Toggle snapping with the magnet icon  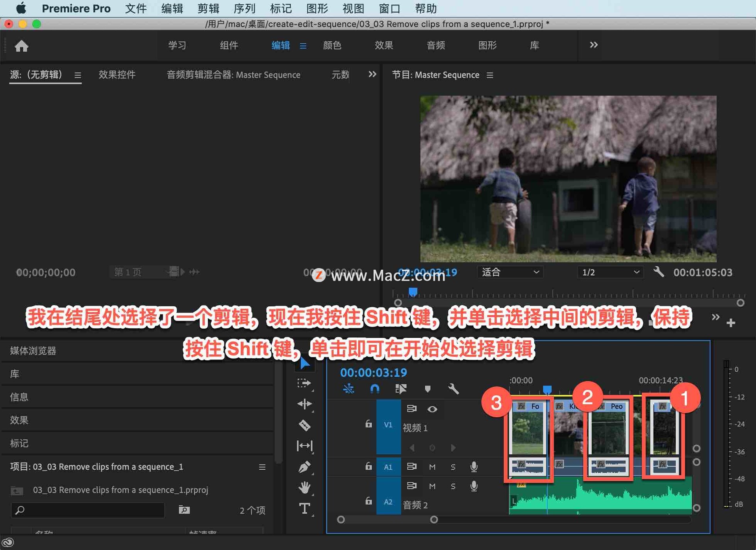click(374, 389)
